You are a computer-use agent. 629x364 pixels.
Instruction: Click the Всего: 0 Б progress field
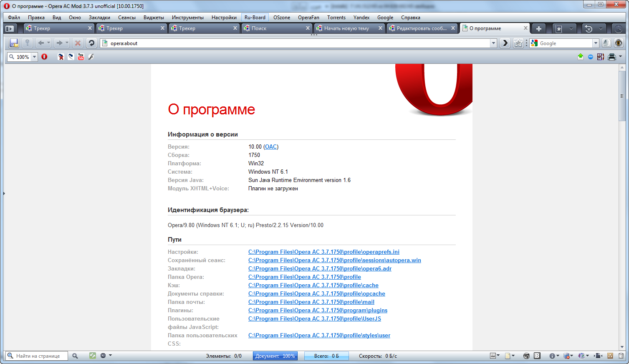326,356
